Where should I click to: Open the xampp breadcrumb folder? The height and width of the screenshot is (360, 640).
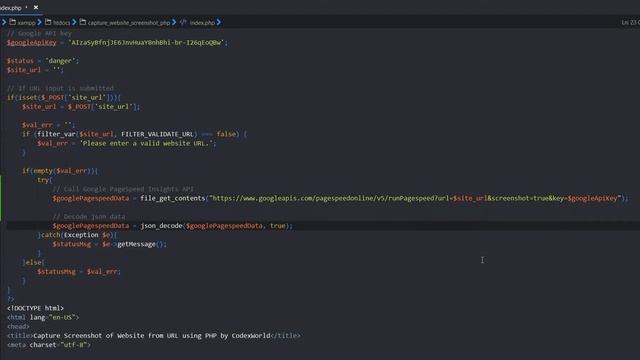[x=27, y=23]
